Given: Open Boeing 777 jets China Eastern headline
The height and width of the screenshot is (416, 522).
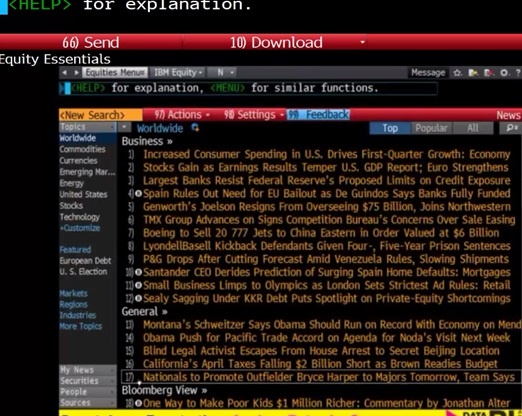Looking at the screenshot, I should pos(321,233).
